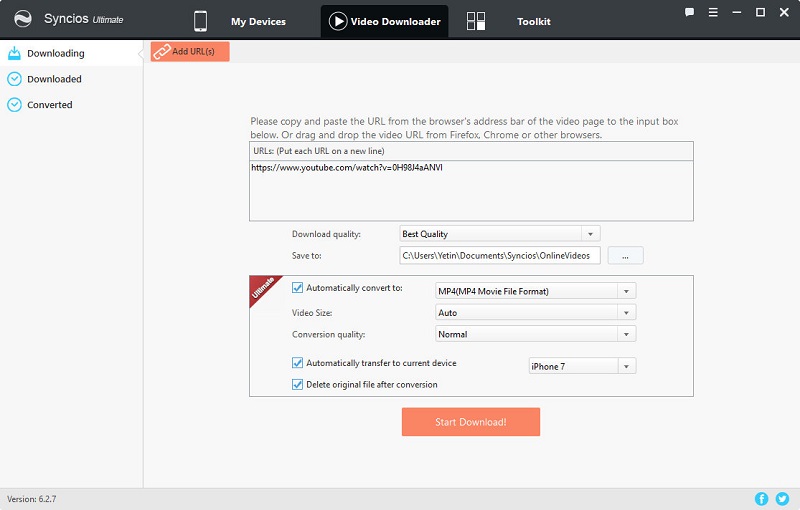This screenshot has height=510, width=800.
Task: Expand the Download quality dropdown arrow
Action: click(590, 234)
